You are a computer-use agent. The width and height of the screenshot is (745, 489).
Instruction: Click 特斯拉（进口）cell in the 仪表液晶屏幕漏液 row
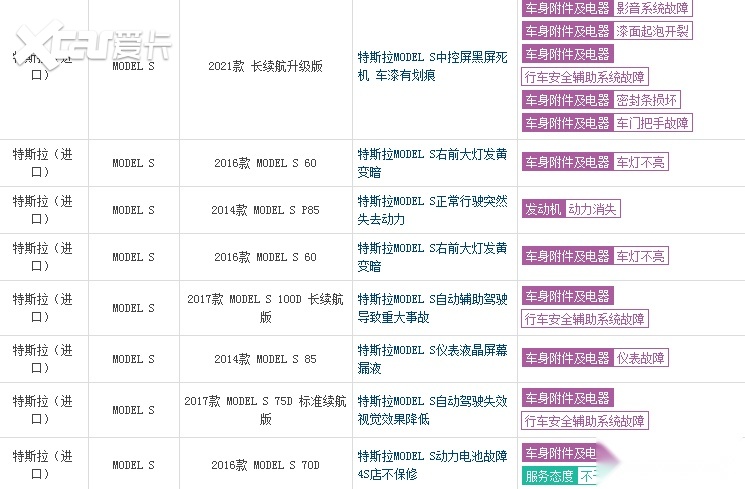43,359
